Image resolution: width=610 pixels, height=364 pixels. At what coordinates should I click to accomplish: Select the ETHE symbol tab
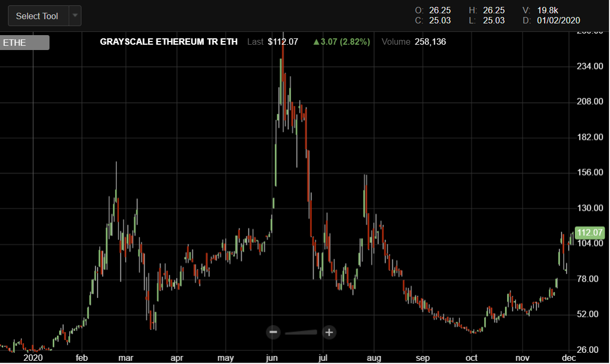pyautogui.click(x=24, y=43)
